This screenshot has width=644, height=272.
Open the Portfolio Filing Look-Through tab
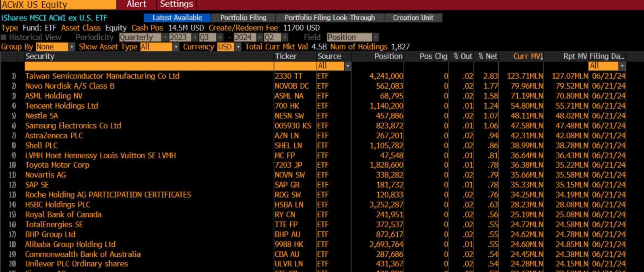pyautogui.click(x=330, y=18)
